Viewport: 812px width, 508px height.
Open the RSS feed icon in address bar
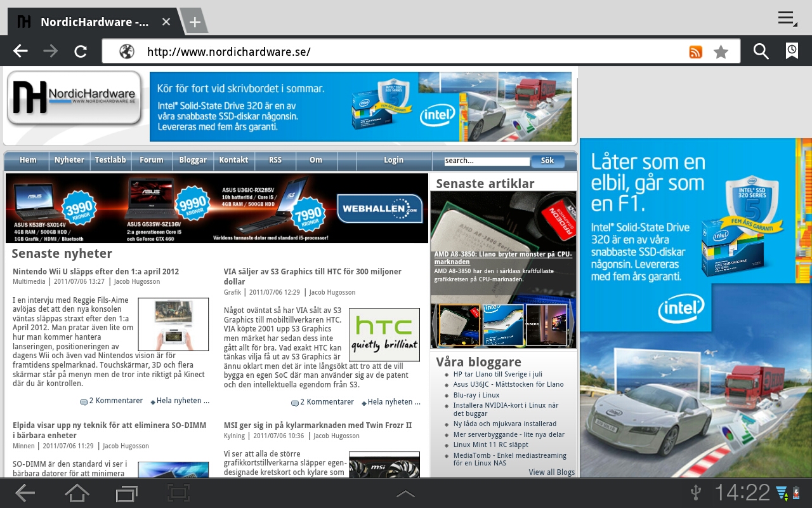[x=695, y=52]
